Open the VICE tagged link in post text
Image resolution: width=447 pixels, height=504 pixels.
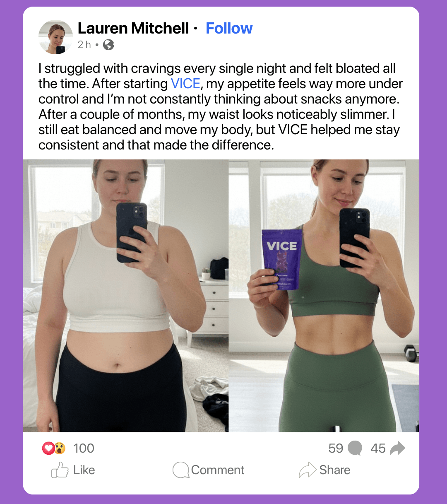pyautogui.click(x=185, y=84)
